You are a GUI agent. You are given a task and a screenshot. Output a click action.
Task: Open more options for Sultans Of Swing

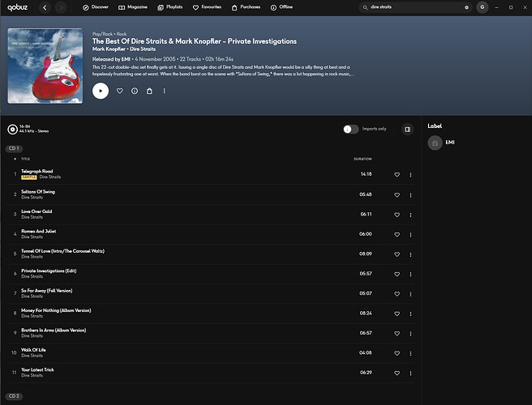pyautogui.click(x=410, y=195)
